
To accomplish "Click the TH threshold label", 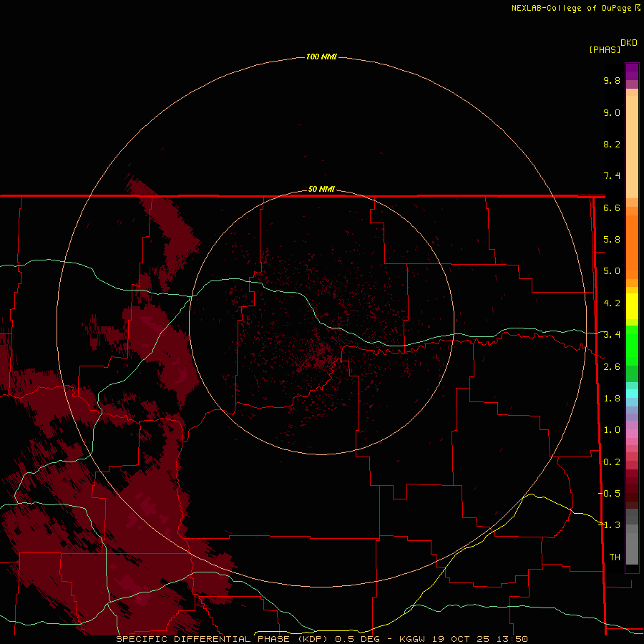I will [615, 557].
